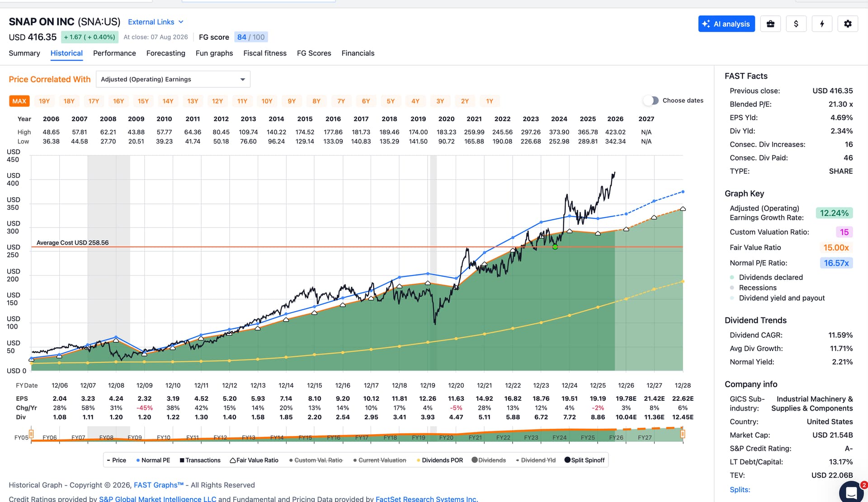The width and height of the screenshot is (868, 502).
Task: Click the Normal P/E Ratio 16.57x swatch
Action: (836, 263)
